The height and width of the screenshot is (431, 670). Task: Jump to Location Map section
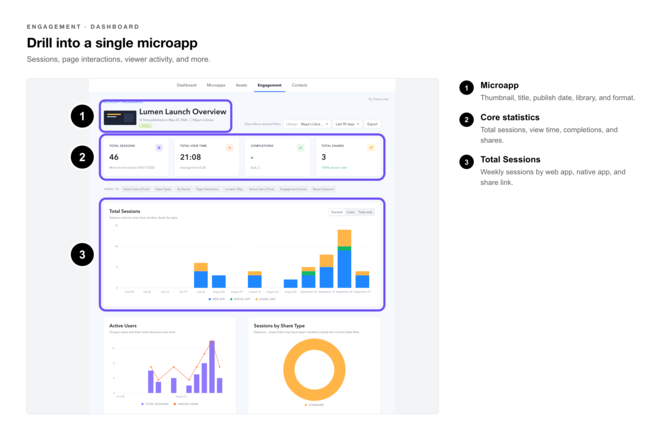[x=234, y=189]
